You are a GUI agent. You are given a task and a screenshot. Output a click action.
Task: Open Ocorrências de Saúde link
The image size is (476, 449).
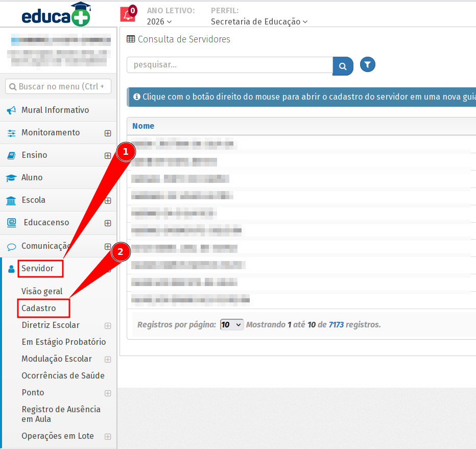(x=63, y=375)
